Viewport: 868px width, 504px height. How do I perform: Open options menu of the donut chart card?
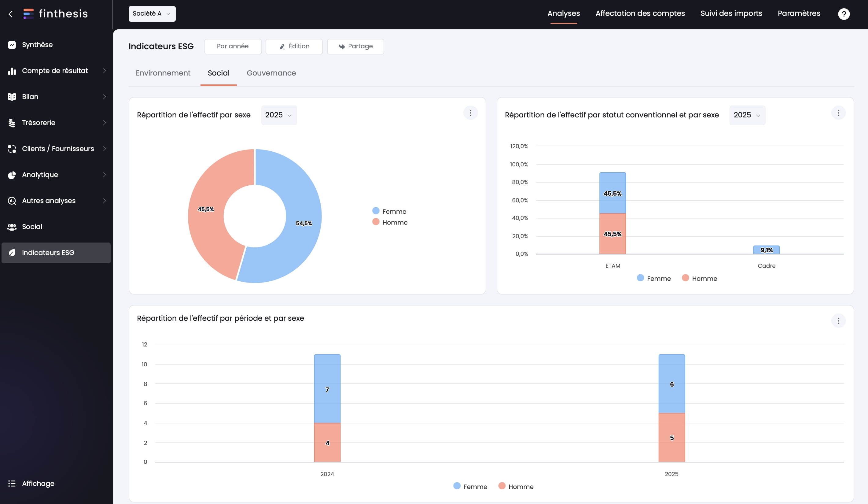coord(470,113)
